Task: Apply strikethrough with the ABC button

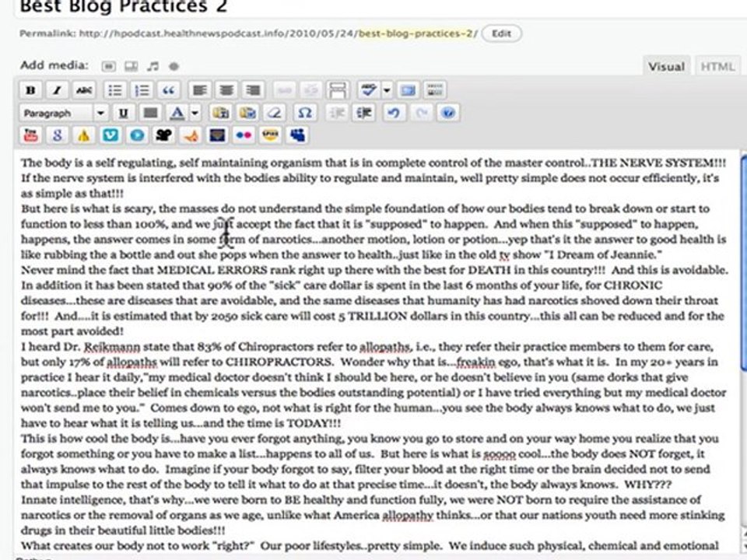Action: tap(84, 90)
